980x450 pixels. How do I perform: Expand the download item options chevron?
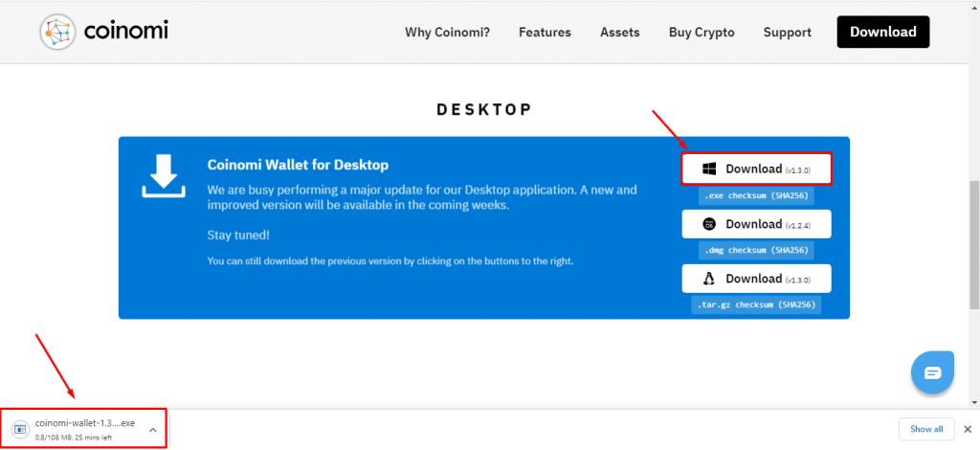point(152,429)
